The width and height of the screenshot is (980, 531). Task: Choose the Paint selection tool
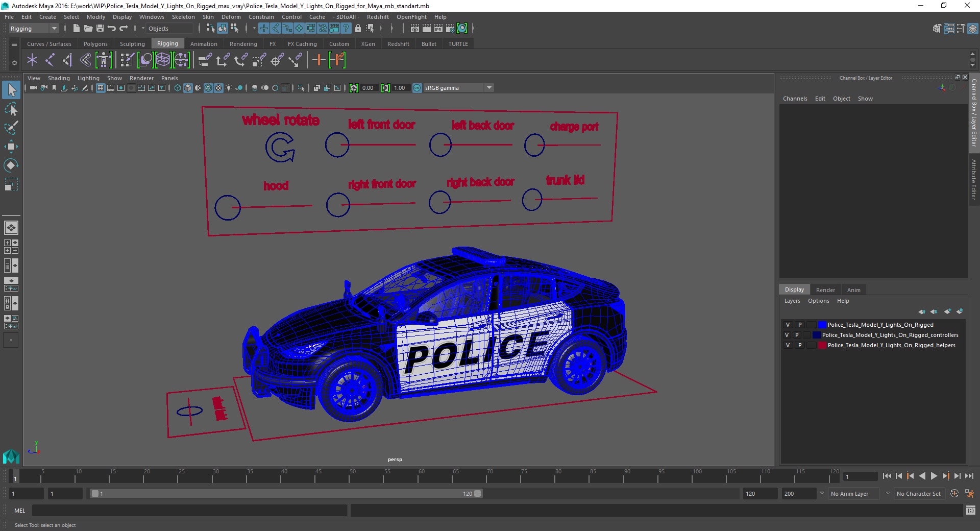[x=11, y=128]
